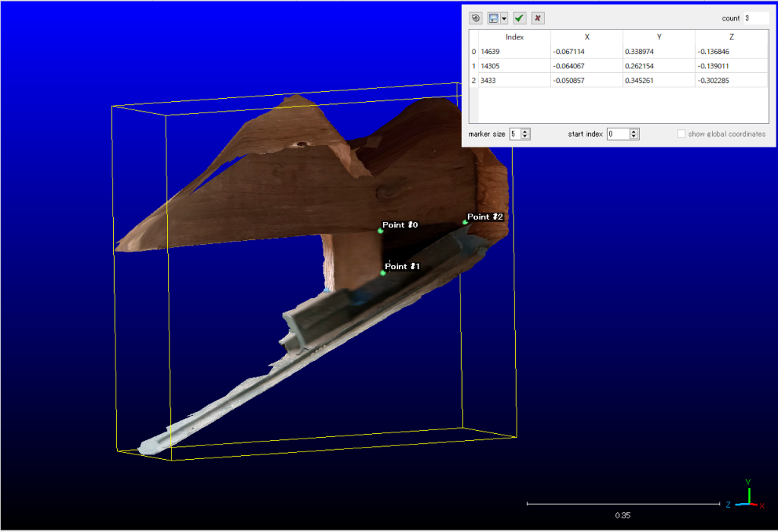Click the start index input field
This screenshot has height=532, width=778.
point(618,134)
